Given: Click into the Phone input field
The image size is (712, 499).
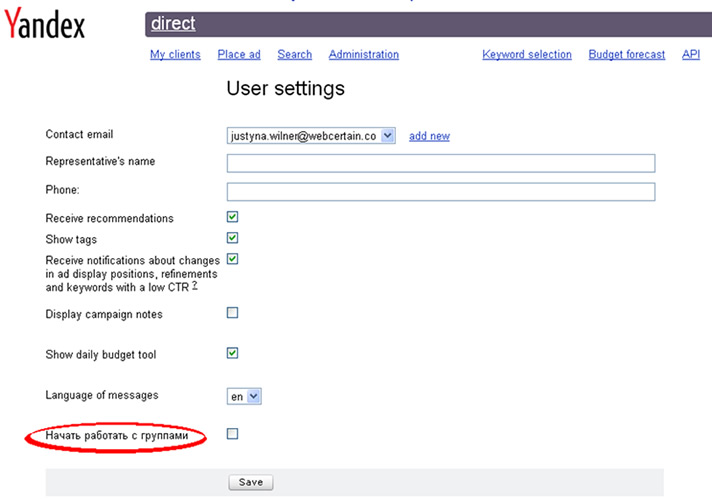Looking at the screenshot, I should click(x=440, y=191).
